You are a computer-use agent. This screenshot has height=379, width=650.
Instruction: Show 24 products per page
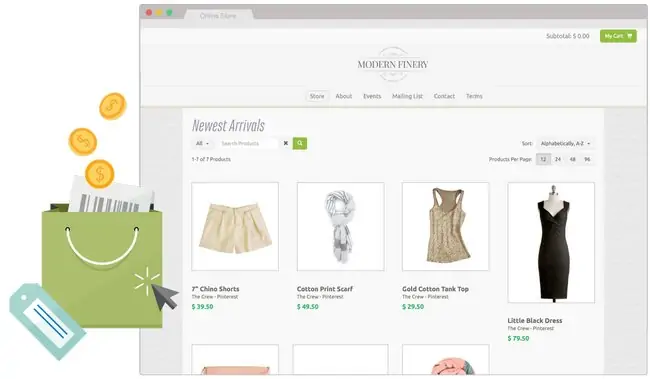(558, 159)
